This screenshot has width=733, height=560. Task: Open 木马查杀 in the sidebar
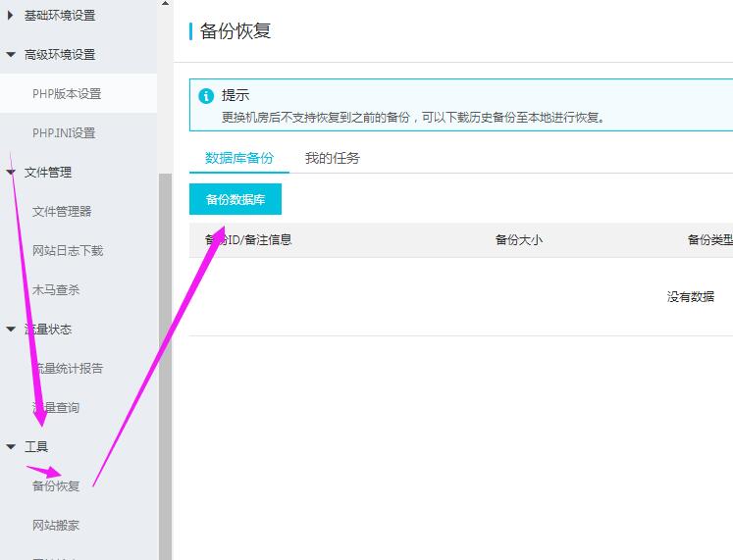pos(56,290)
